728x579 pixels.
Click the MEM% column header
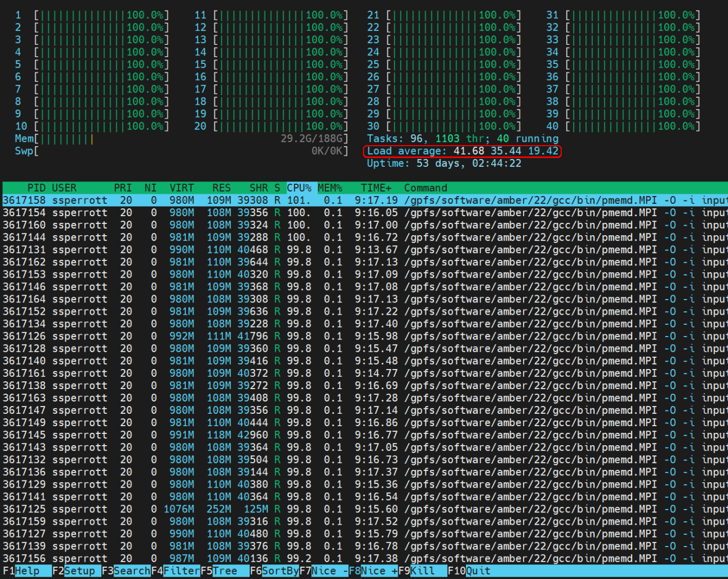point(330,188)
